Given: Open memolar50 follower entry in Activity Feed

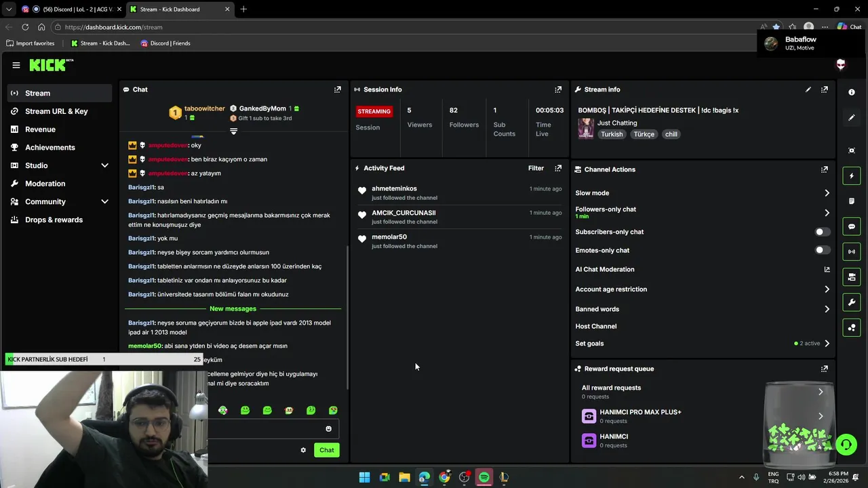Looking at the screenshot, I should coord(460,241).
